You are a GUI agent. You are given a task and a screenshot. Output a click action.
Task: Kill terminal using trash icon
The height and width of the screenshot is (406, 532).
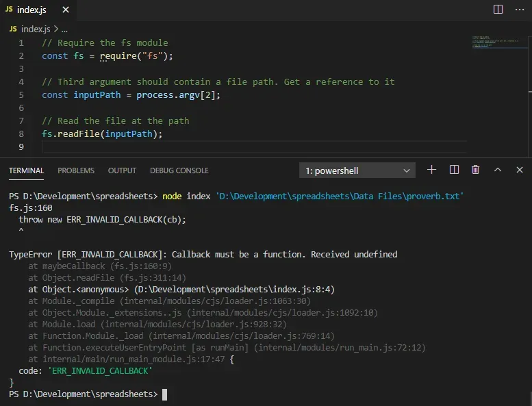coord(476,170)
